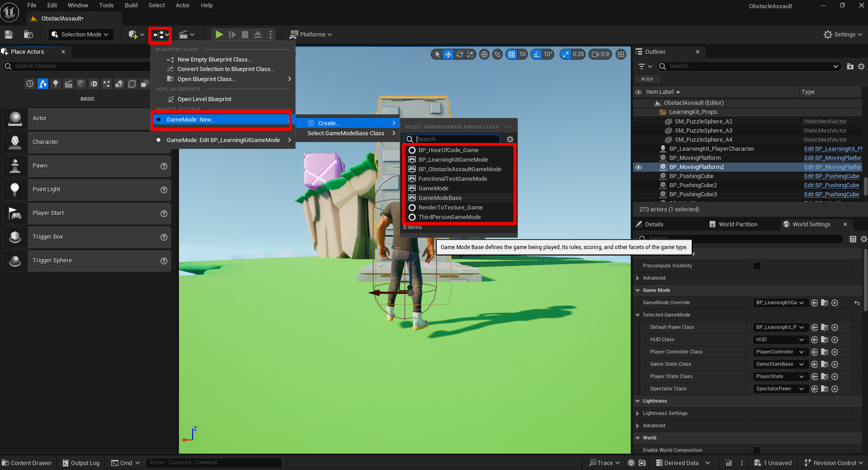This screenshot has width=868, height=470.
Task: Show Lights category in Place Actors
Action: click(55, 84)
